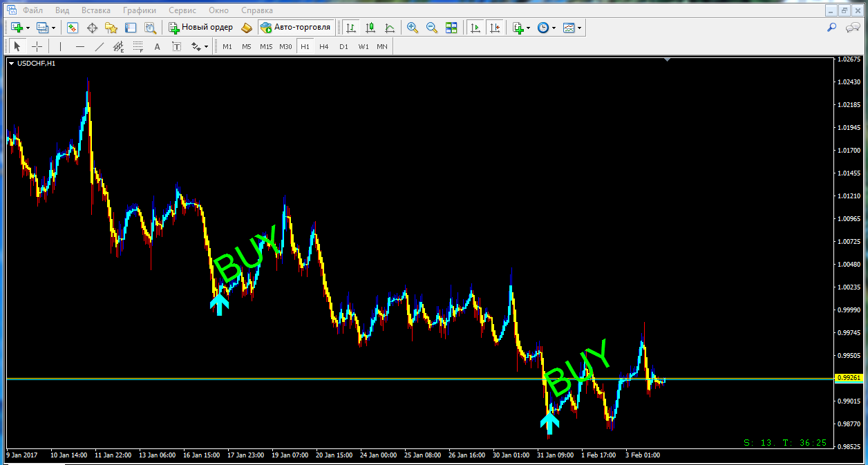Screen dimensions: 868x465
Task: Select the crosshair tool
Action: point(37,46)
